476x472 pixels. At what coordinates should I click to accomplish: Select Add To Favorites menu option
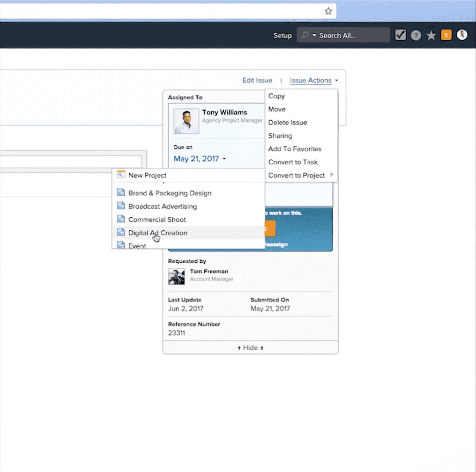295,149
